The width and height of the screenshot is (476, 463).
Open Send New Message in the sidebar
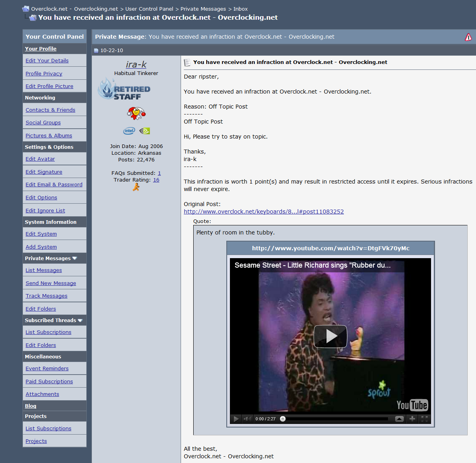pos(51,283)
